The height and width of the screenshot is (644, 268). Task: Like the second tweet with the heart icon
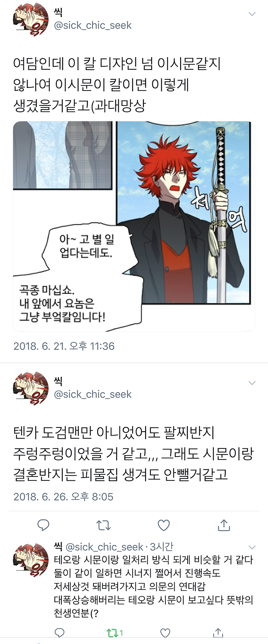(164, 525)
